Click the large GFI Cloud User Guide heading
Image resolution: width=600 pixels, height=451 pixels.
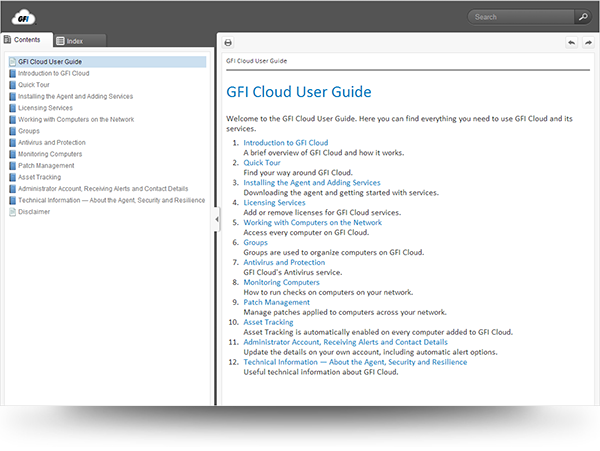click(299, 92)
